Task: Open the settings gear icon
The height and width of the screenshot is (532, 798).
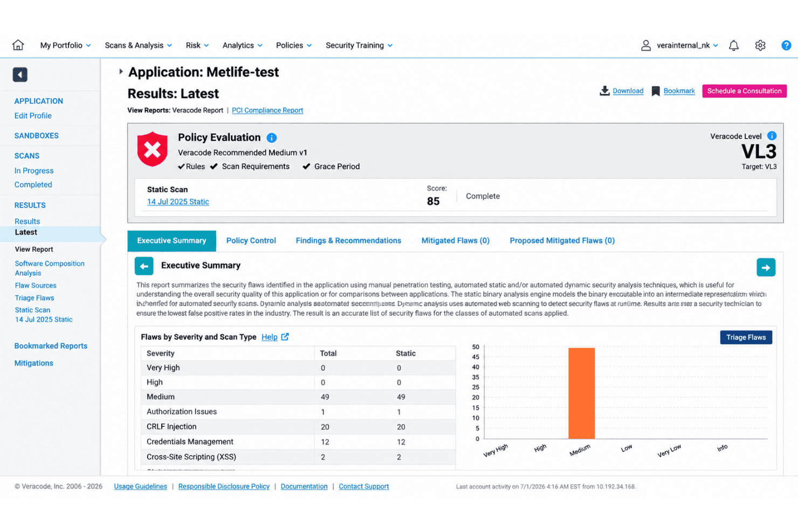Action: (760, 45)
